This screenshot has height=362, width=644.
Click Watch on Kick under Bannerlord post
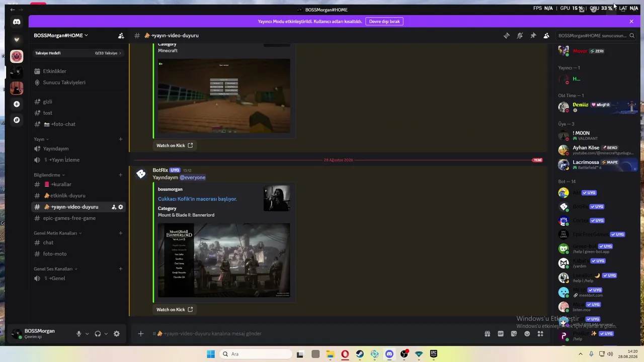(x=174, y=310)
